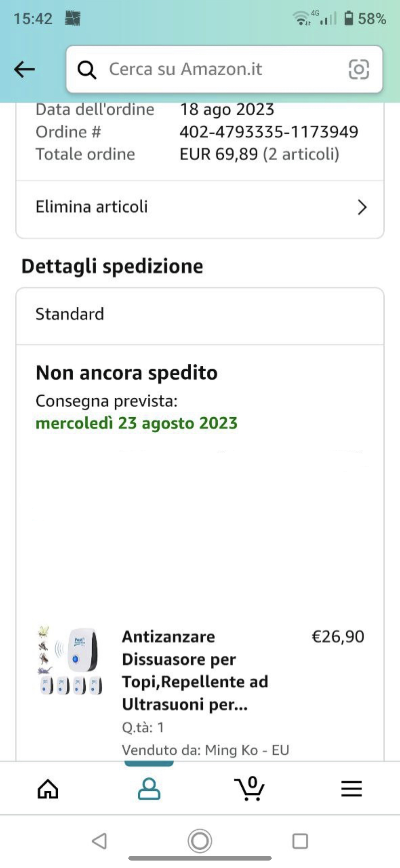Open the Antizanzare Dissuasore per Topi product title
The width and height of the screenshot is (400, 868).
(195, 670)
